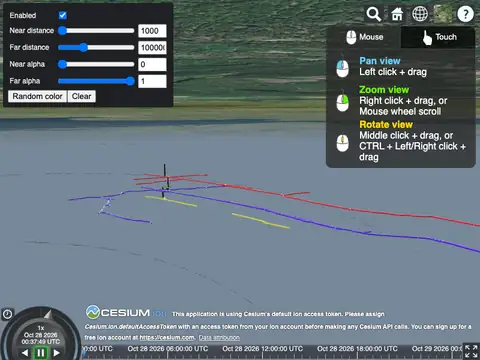
Task: Adjust the Near distance slider
Action: coord(96,31)
